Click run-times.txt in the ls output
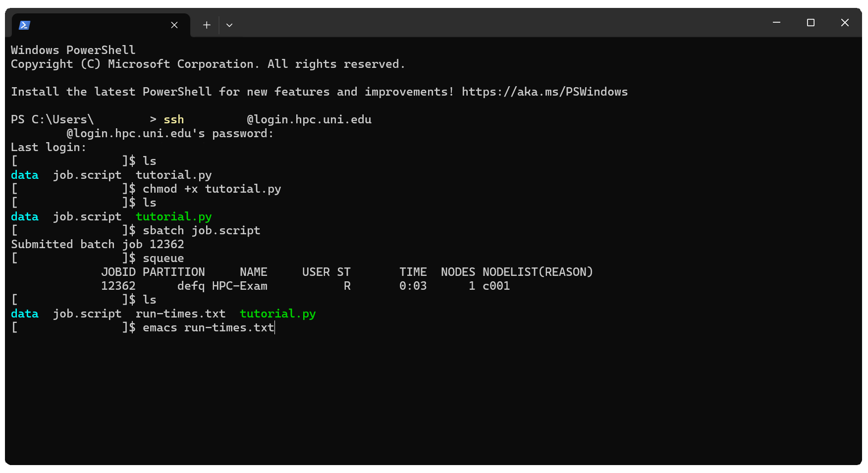The height and width of the screenshot is (473, 868). tap(180, 314)
